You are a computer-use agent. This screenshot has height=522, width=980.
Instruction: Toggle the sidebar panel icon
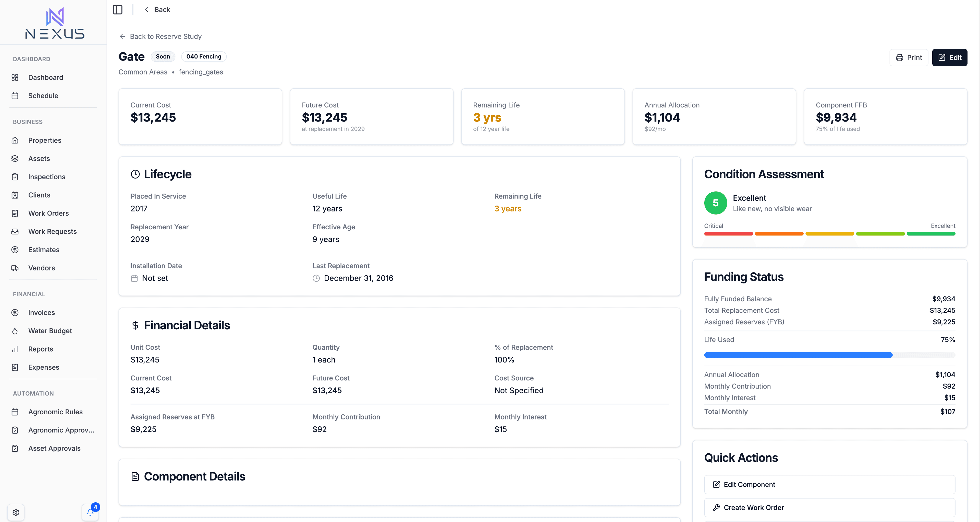[118, 9]
